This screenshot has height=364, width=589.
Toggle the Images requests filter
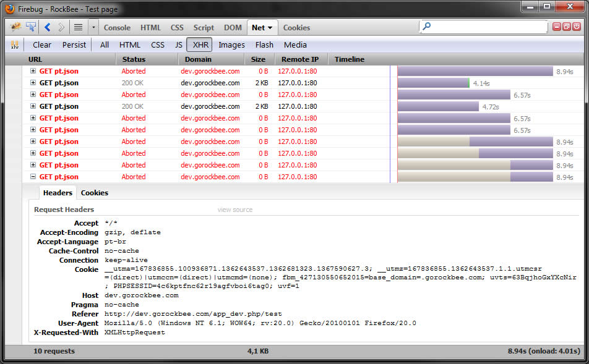coord(231,44)
